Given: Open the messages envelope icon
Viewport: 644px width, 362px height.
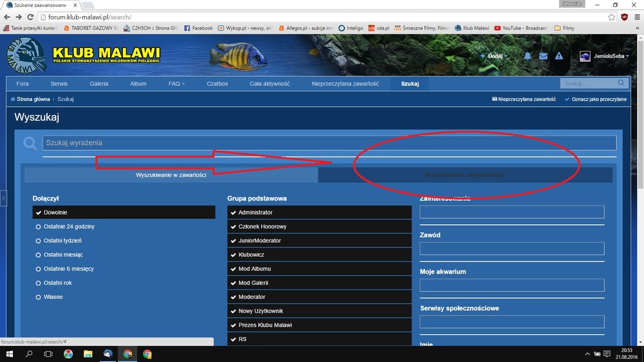Looking at the screenshot, I should tap(543, 56).
